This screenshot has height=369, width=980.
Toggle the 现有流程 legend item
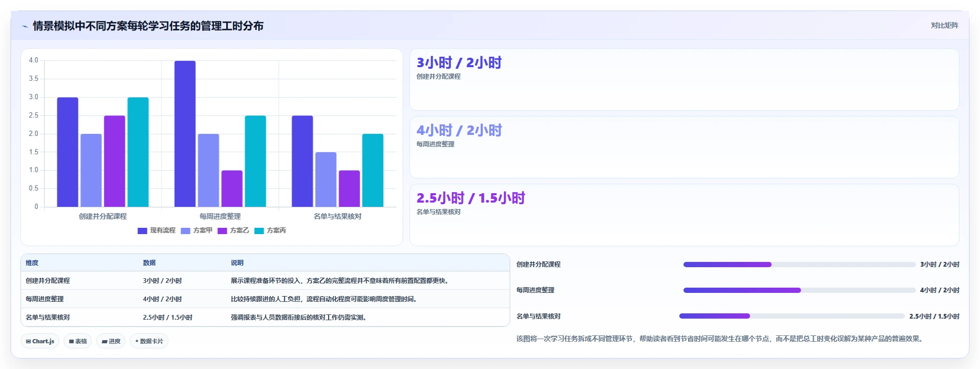(156, 230)
